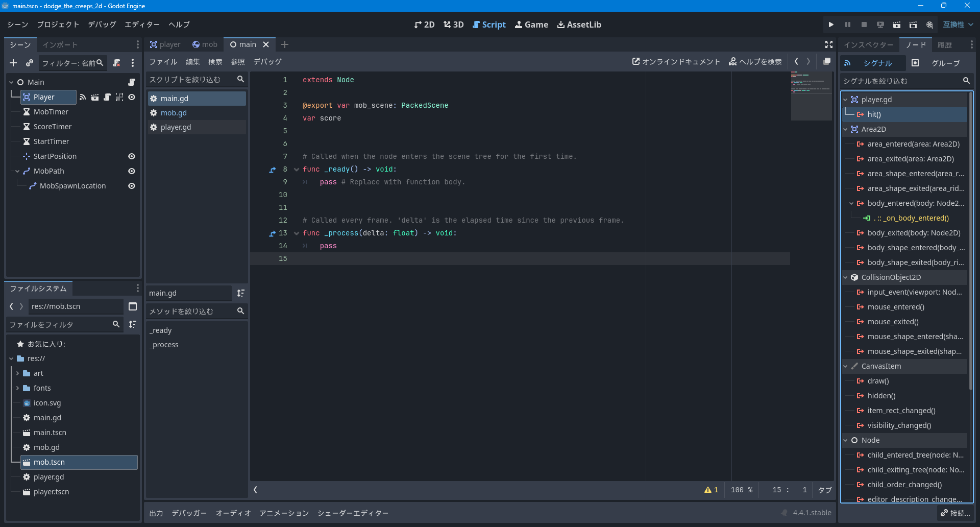Run the project with play button
Screen dimensions: 980x527
click(x=831, y=25)
